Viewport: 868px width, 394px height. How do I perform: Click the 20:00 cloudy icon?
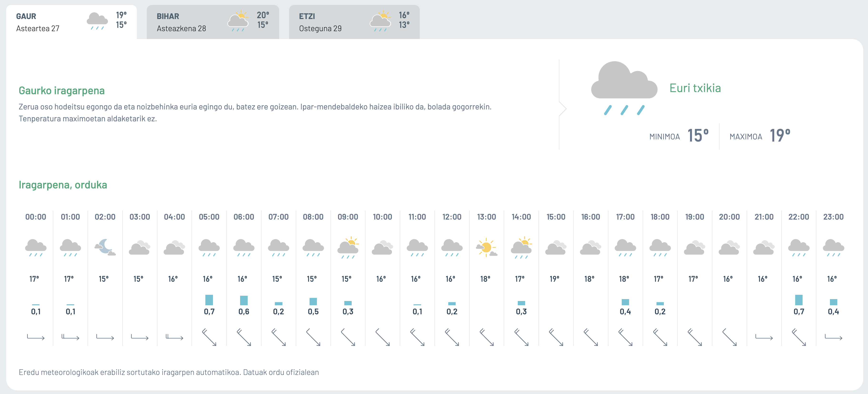pyautogui.click(x=730, y=248)
